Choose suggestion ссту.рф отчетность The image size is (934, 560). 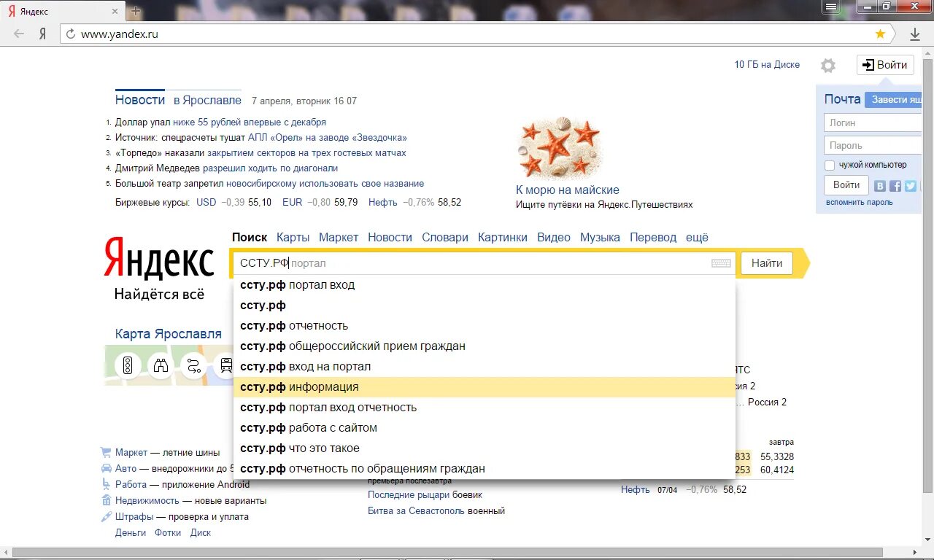point(485,326)
